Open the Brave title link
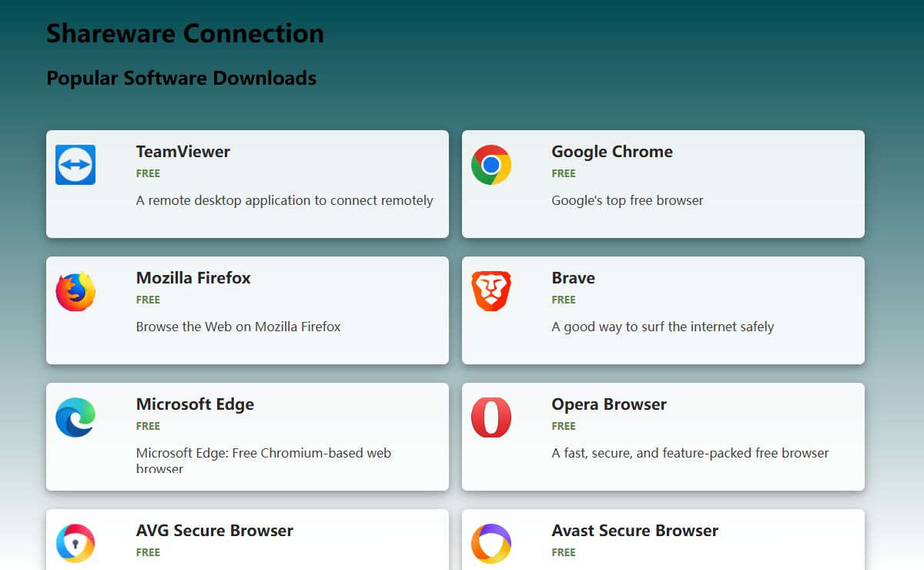This screenshot has height=570, width=924. [574, 278]
